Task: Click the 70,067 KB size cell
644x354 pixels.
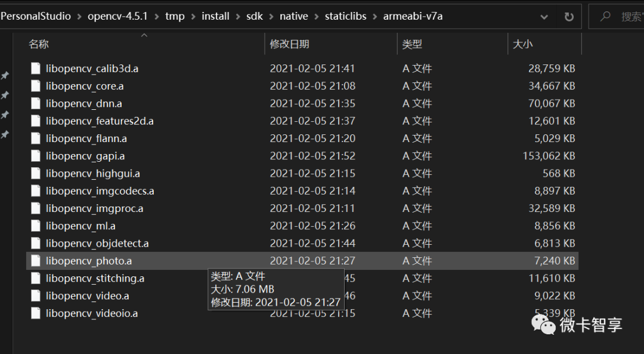Action: (x=552, y=103)
